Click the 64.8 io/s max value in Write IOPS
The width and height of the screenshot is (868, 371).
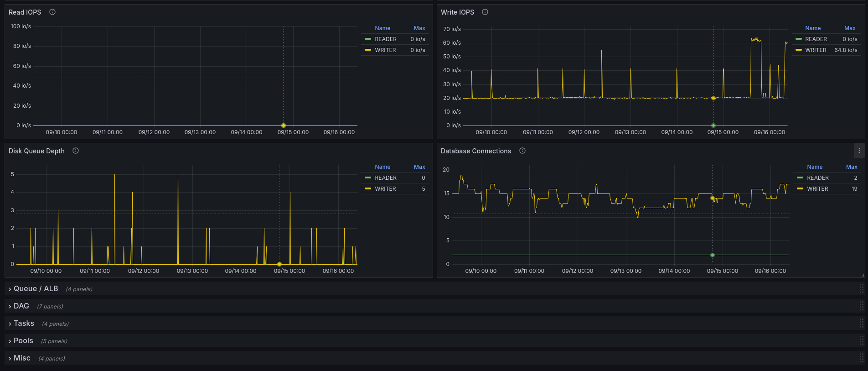point(846,50)
